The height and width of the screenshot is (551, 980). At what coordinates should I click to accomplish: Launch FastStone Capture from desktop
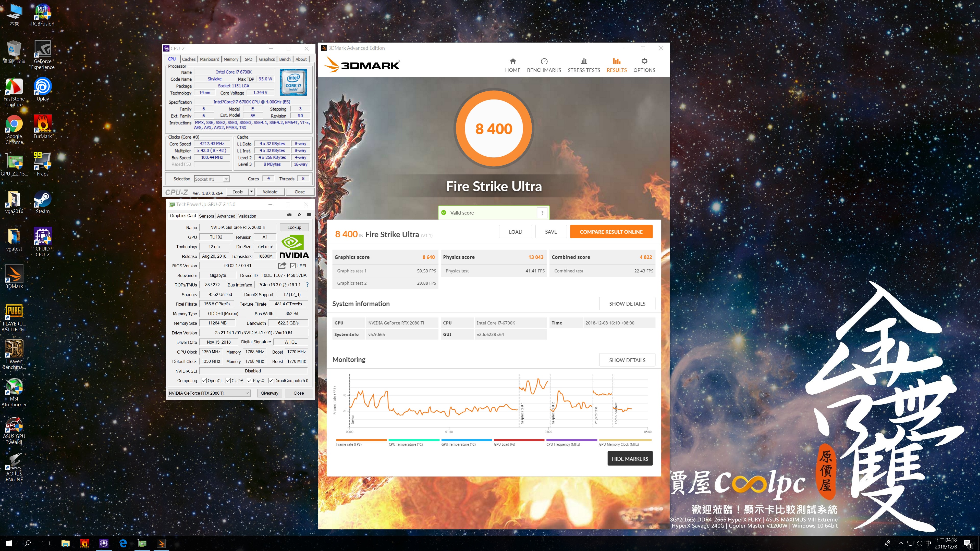pos(14,92)
